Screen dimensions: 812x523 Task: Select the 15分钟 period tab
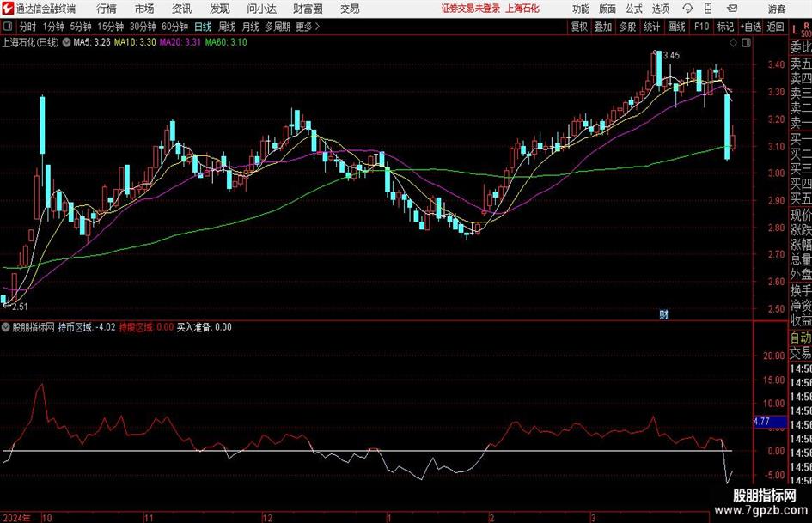pos(111,27)
